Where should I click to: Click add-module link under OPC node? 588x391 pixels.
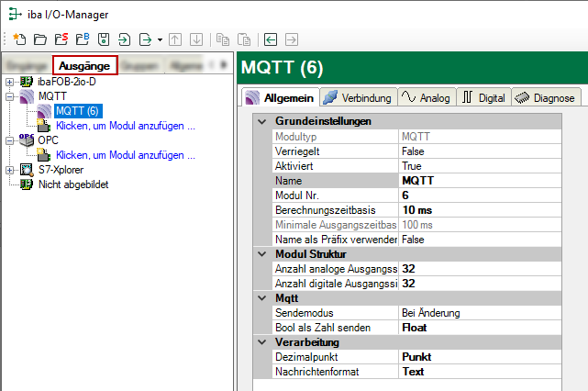coord(125,155)
